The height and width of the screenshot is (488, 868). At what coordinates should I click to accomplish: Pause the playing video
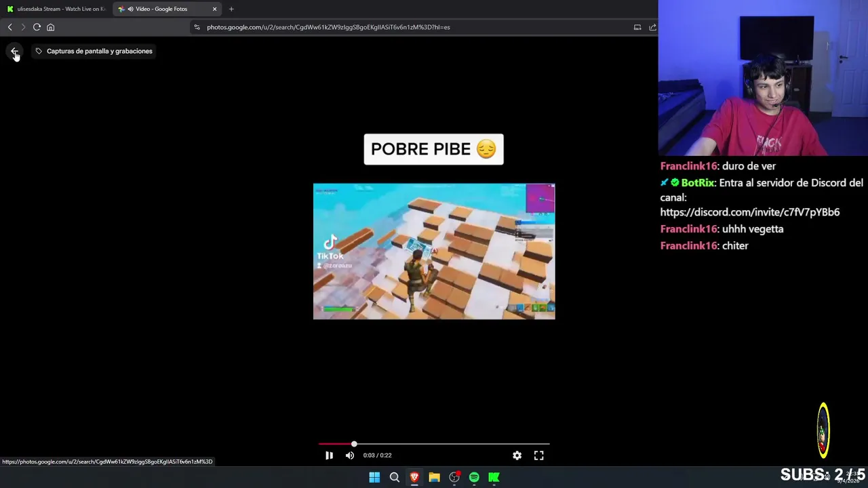(329, 455)
